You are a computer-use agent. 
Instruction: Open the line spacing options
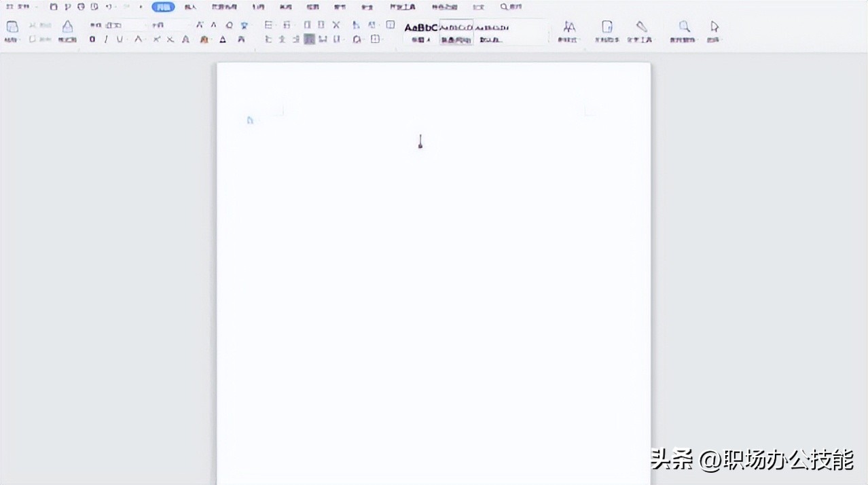(338, 39)
